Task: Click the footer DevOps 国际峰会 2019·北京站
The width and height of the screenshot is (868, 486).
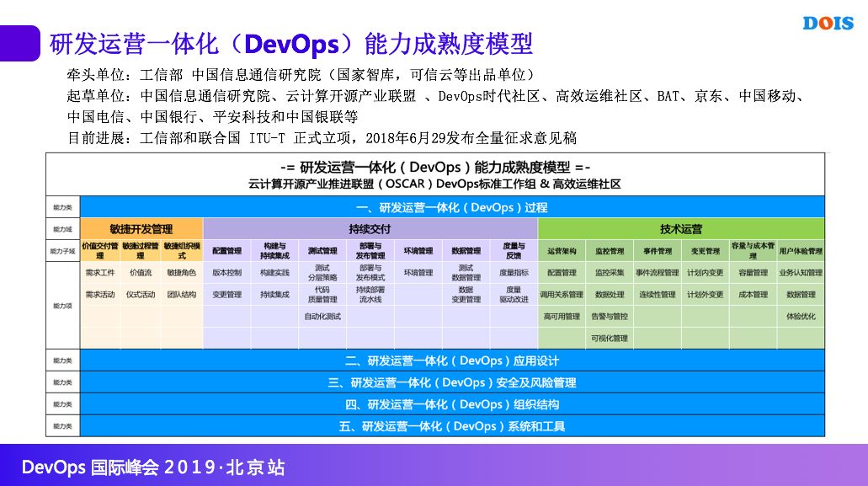Action: pyautogui.click(x=153, y=467)
